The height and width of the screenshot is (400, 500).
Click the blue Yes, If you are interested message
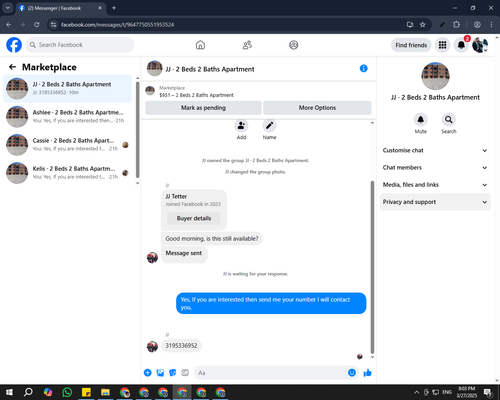[271, 303]
